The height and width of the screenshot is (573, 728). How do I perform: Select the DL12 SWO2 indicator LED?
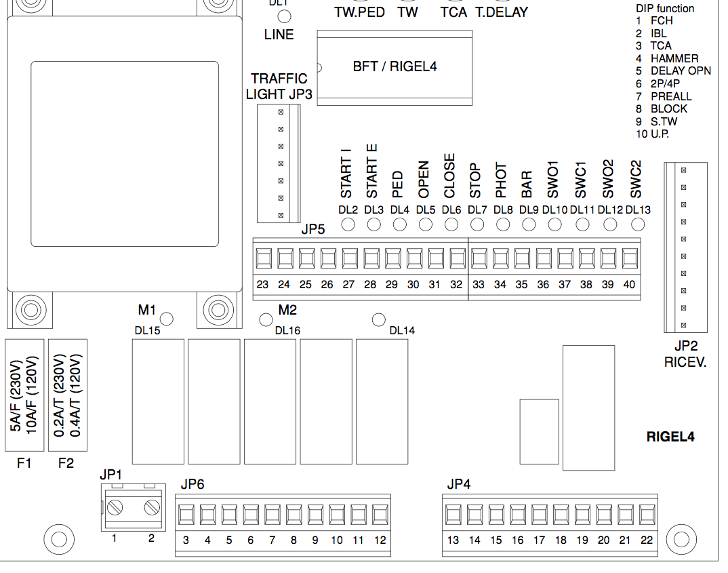610,224
